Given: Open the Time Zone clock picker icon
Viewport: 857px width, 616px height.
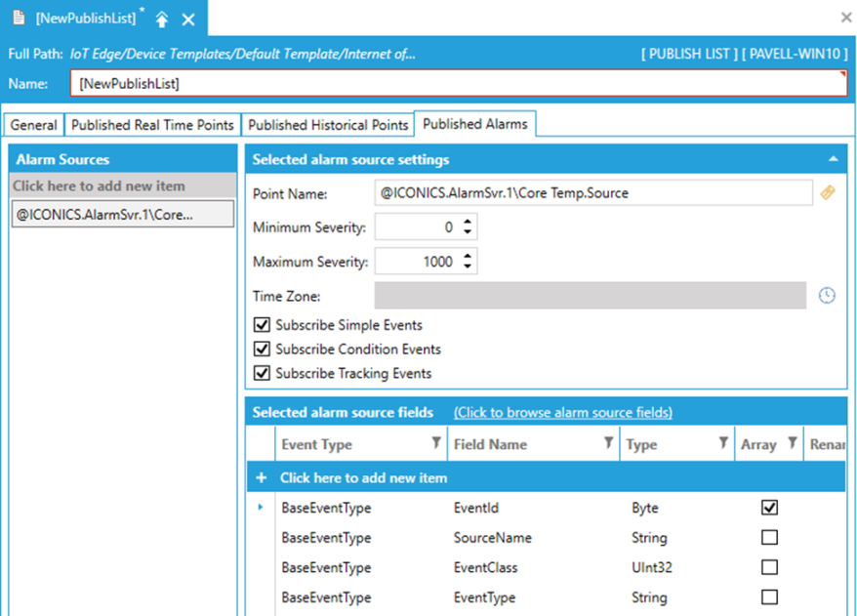Looking at the screenshot, I should pyautogui.click(x=827, y=296).
